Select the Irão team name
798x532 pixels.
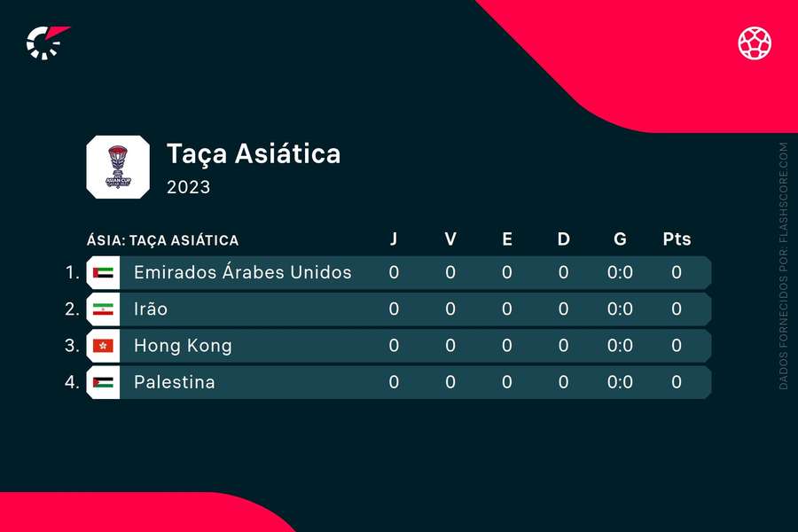pyautogui.click(x=151, y=309)
